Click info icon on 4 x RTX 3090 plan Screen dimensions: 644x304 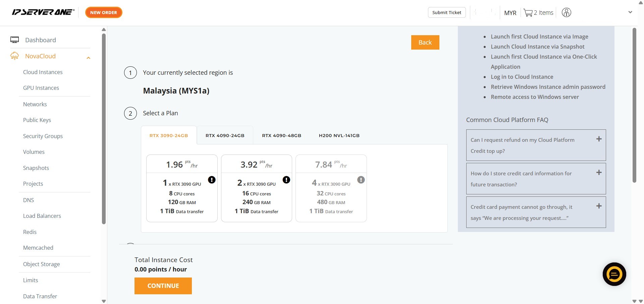[x=361, y=180]
